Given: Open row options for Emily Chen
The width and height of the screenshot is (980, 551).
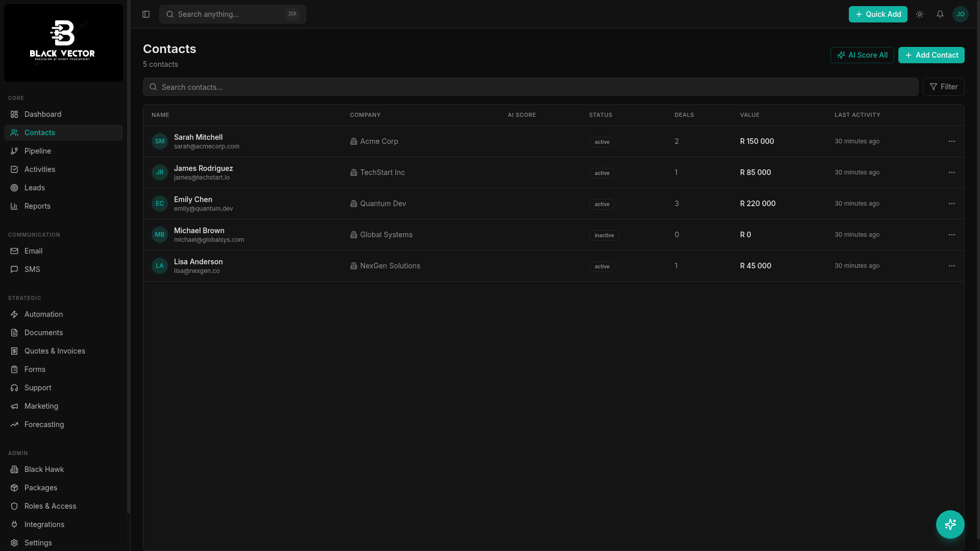Looking at the screenshot, I should click(952, 204).
